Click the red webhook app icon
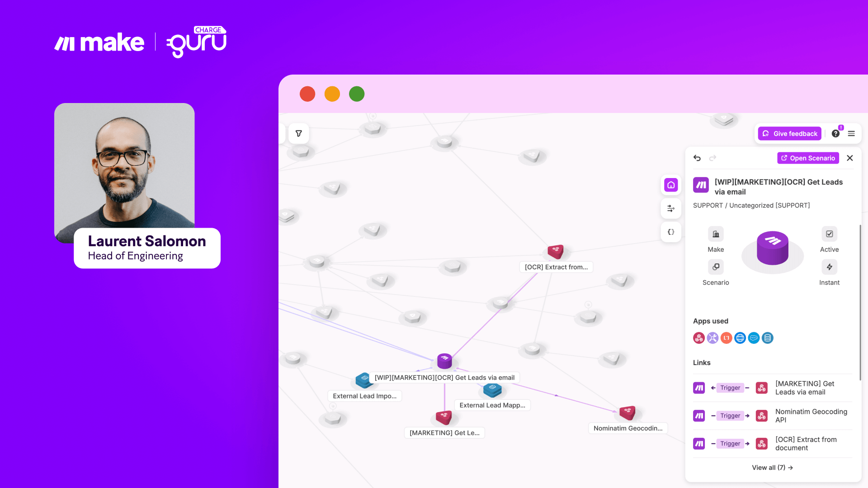The width and height of the screenshot is (868, 488). (699, 338)
